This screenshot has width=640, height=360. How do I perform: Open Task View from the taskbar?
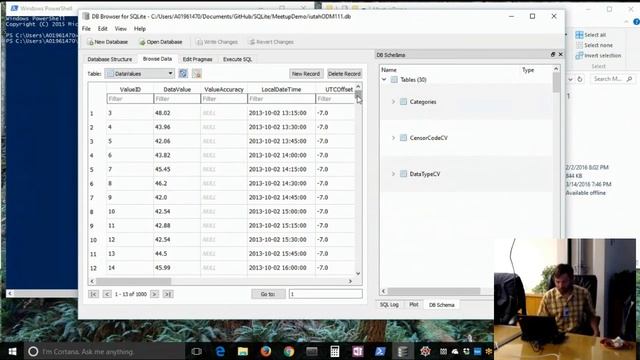point(196,351)
